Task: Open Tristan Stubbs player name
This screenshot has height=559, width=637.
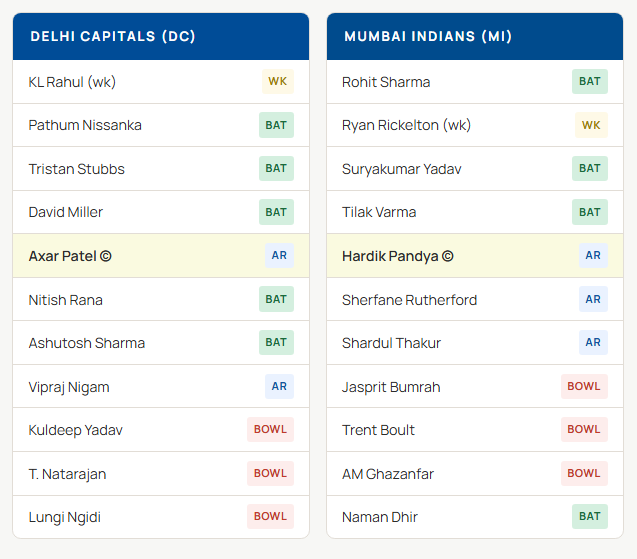Action: pos(77,169)
